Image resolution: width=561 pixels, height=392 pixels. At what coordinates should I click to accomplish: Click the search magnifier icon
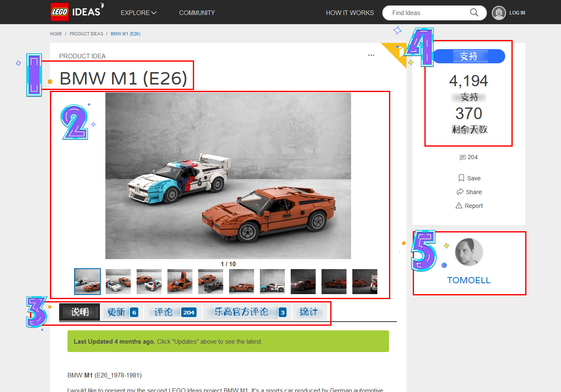[x=474, y=12]
